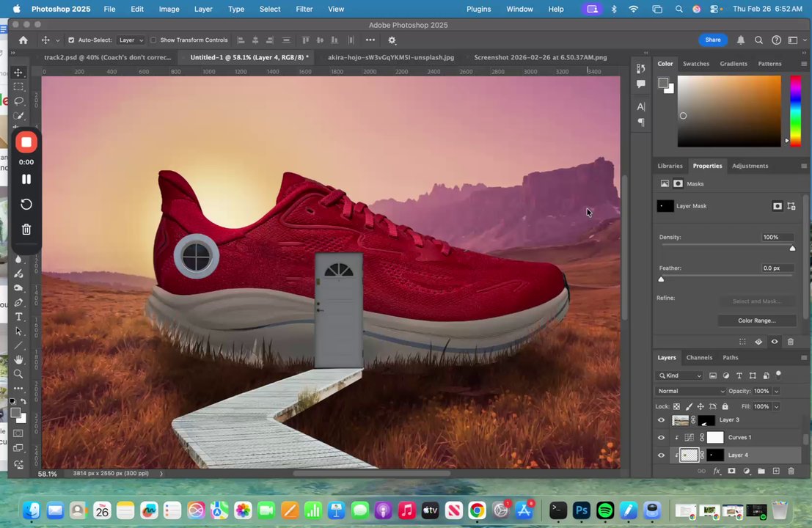
Task: Select the Lasso tool
Action: click(19, 101)
